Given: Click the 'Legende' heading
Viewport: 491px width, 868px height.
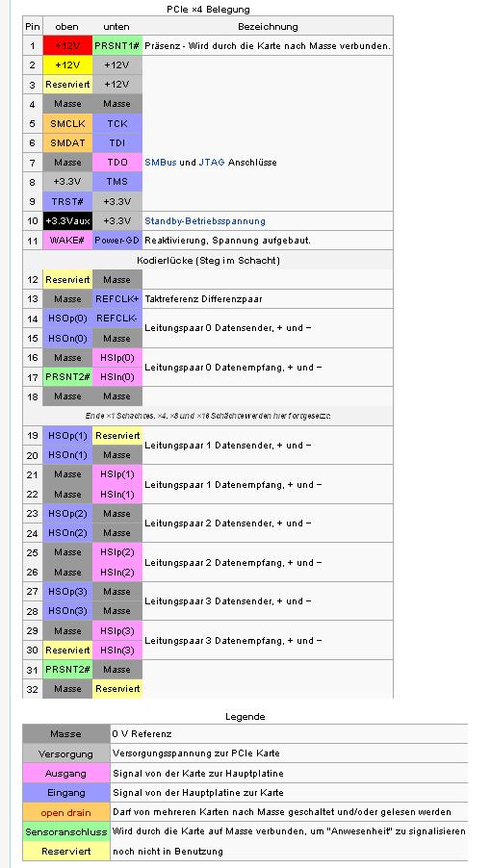Looking at the screenshot, I should click(245, 717).
